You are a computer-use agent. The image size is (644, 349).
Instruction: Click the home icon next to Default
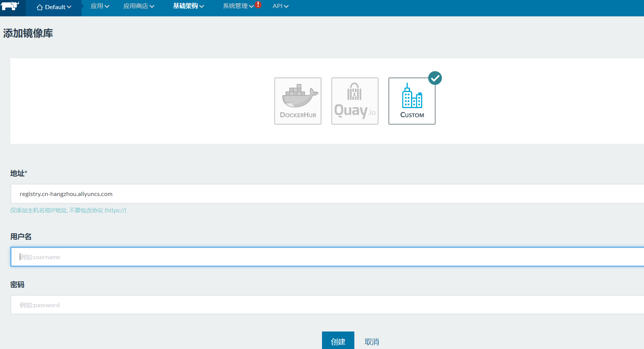coord(40,7)
